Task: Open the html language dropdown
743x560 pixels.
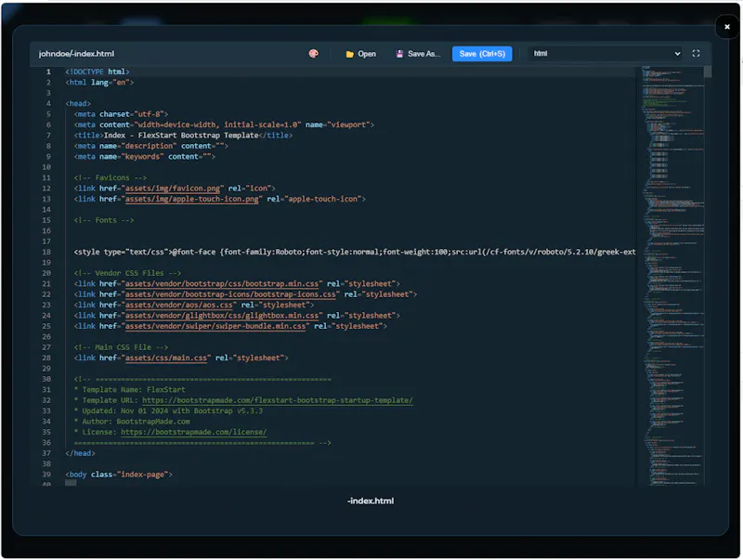Action: point(606,54)
